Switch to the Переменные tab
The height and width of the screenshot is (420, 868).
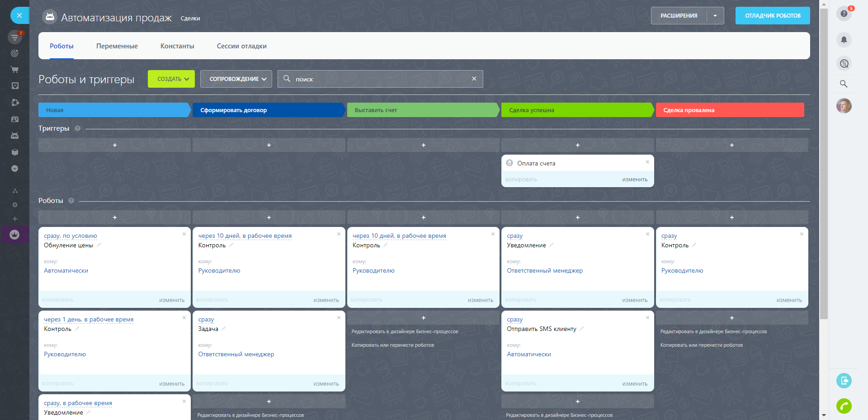[x=117, y=46]
